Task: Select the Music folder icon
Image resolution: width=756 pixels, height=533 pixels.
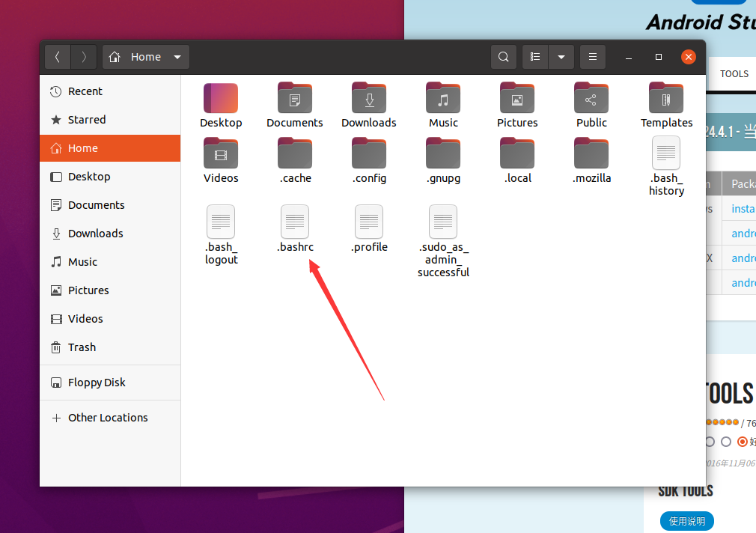Action: (443, 98)
